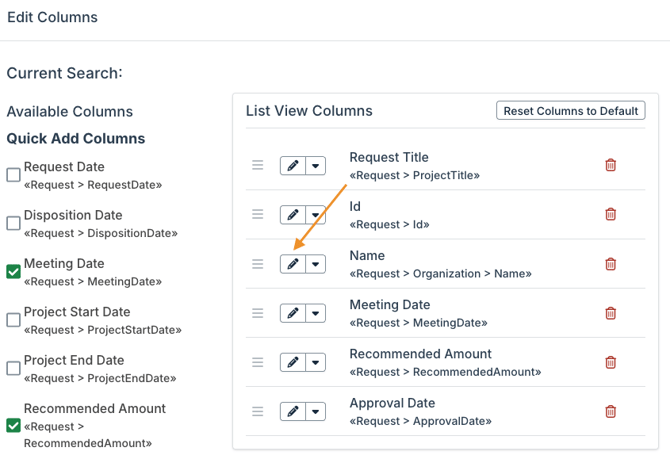Click the Approval Date column name
The width and height of the screenshot is (670, 459).
pyautogui.click(x=392, y=403)
